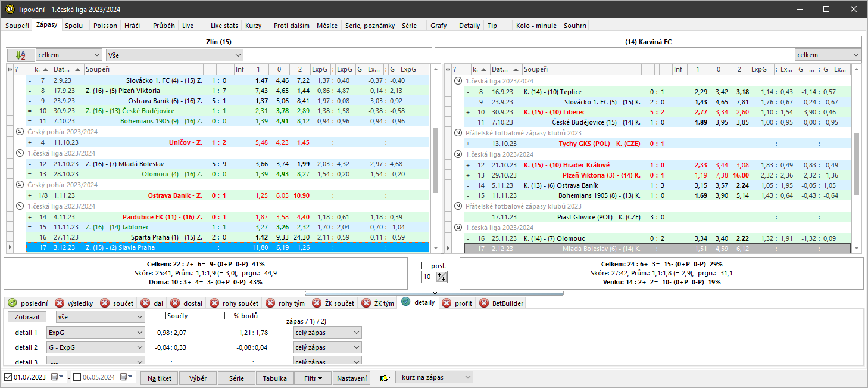Click the Výběr button

[198, 378]
